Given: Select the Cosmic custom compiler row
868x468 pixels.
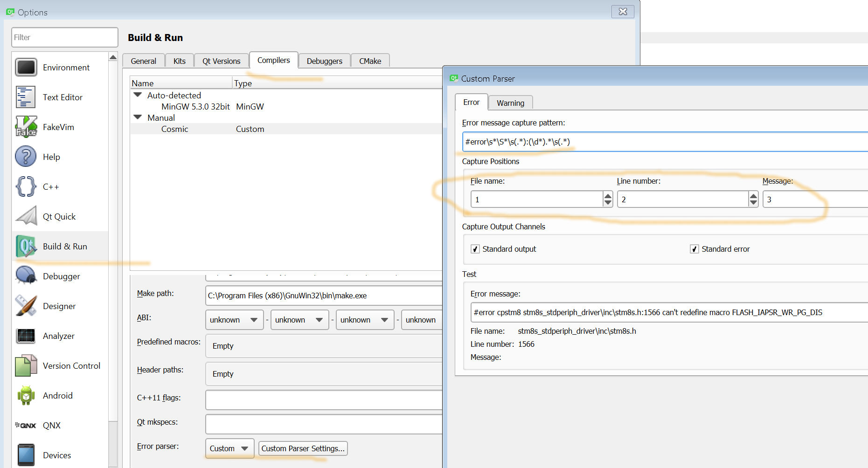Looking at the screenshot, I should [286, 129].
